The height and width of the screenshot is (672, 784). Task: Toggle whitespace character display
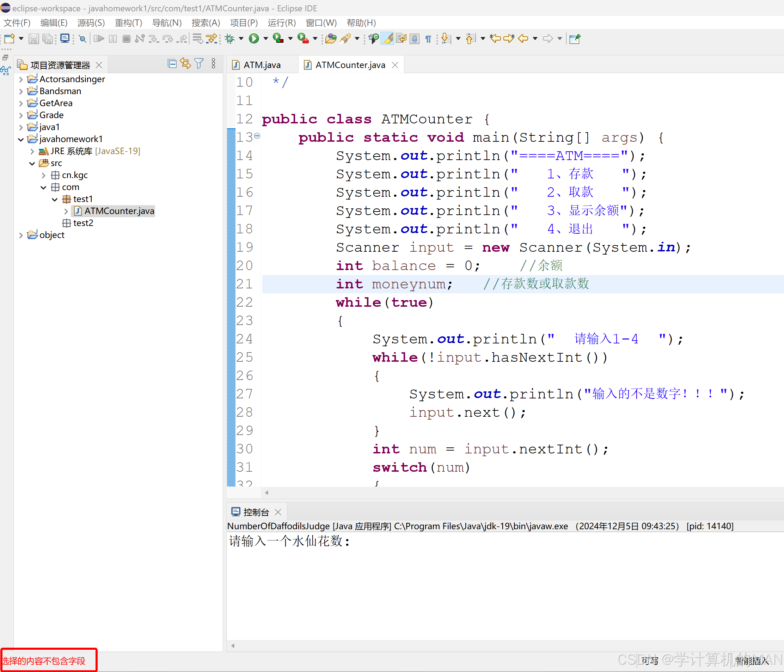[428, 38]
